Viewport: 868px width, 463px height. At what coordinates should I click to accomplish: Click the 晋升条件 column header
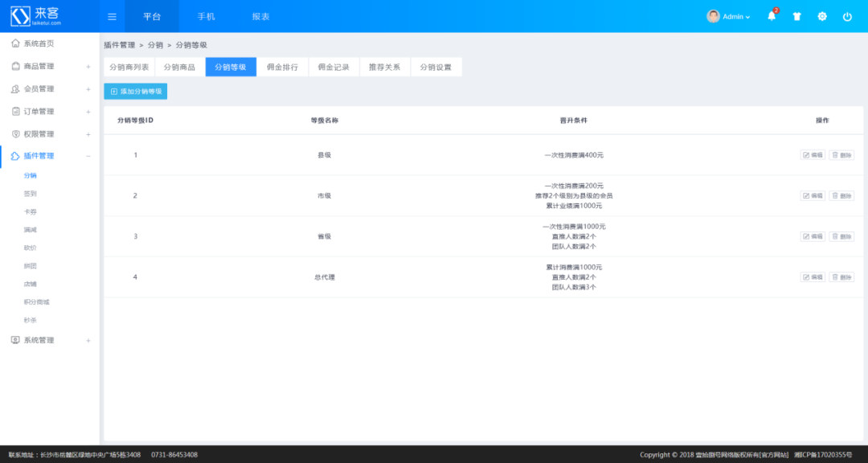(574, 121)
